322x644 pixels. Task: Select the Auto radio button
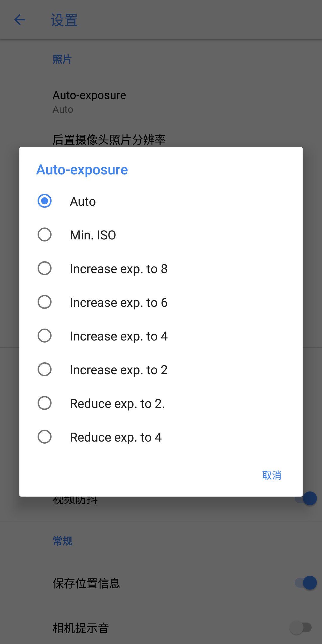click(x=45, y=201)
